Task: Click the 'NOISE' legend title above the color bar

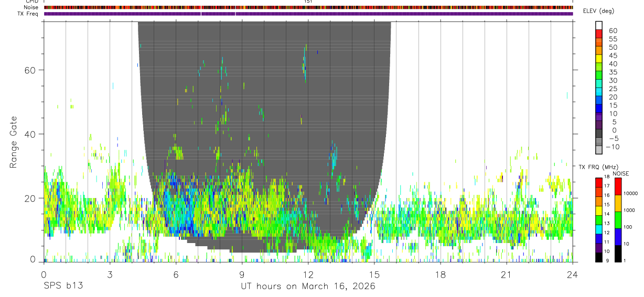Action: coord(620,173)
